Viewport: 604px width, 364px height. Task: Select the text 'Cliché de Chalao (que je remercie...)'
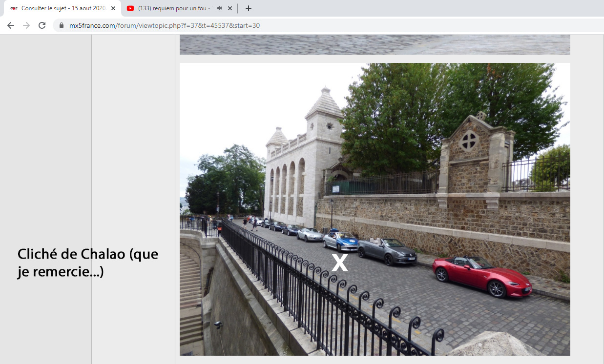pyautogui.click(x=88, y=263)
